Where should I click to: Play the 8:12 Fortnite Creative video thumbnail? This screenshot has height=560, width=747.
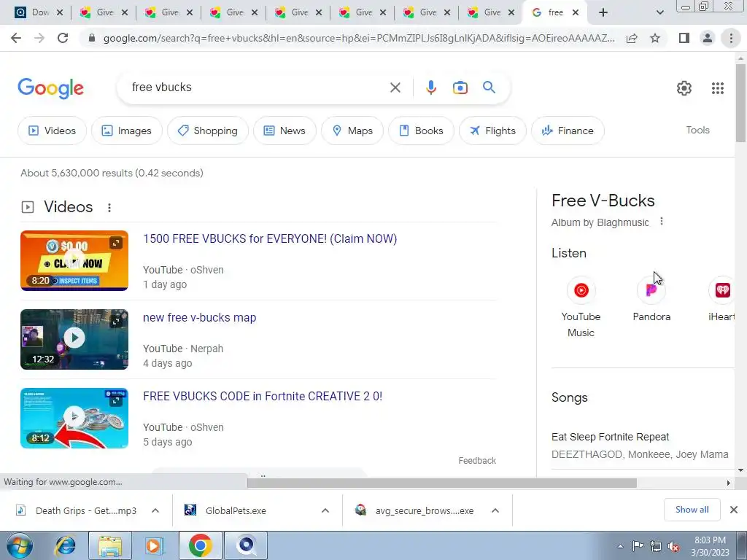(74, 418)
